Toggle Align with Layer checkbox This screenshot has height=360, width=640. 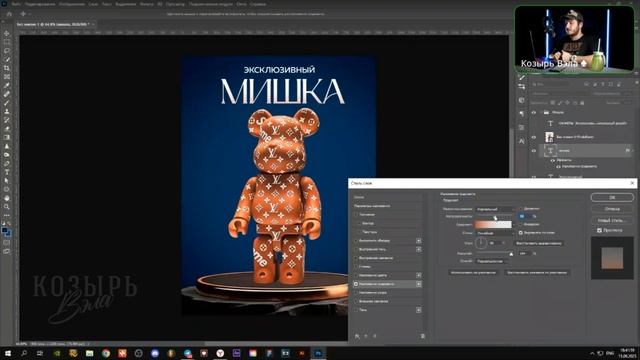pyautogui.click(x=521, y=233)
